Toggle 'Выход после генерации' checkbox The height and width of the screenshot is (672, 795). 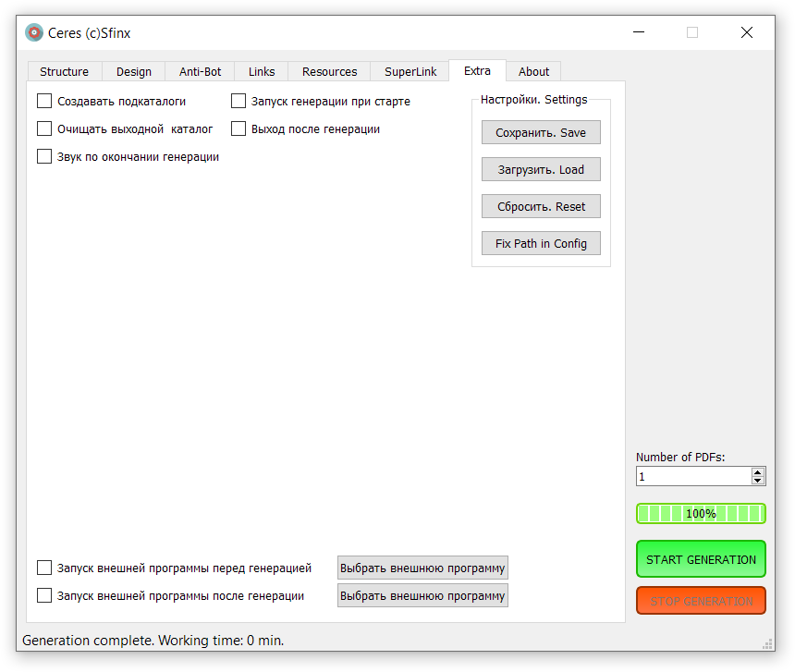pyautogui.click(x=238, y=128)
